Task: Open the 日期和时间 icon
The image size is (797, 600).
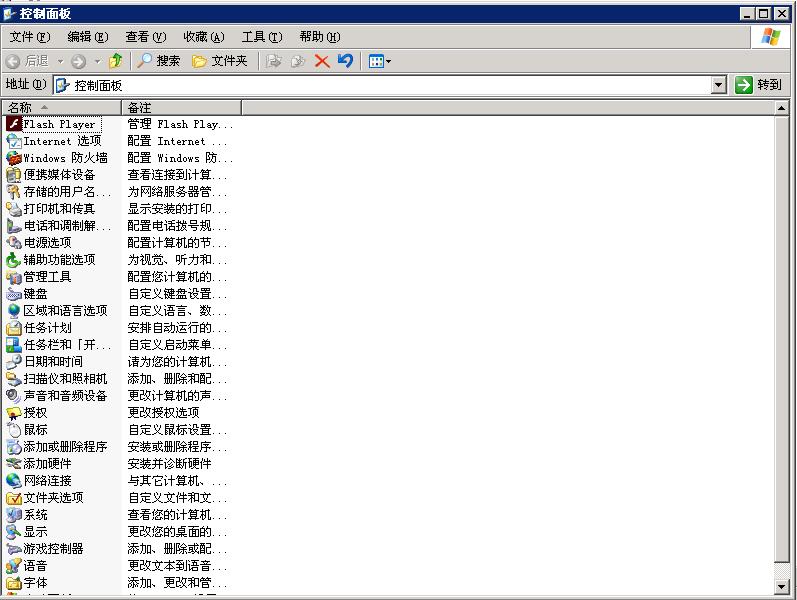Action: 14,362
